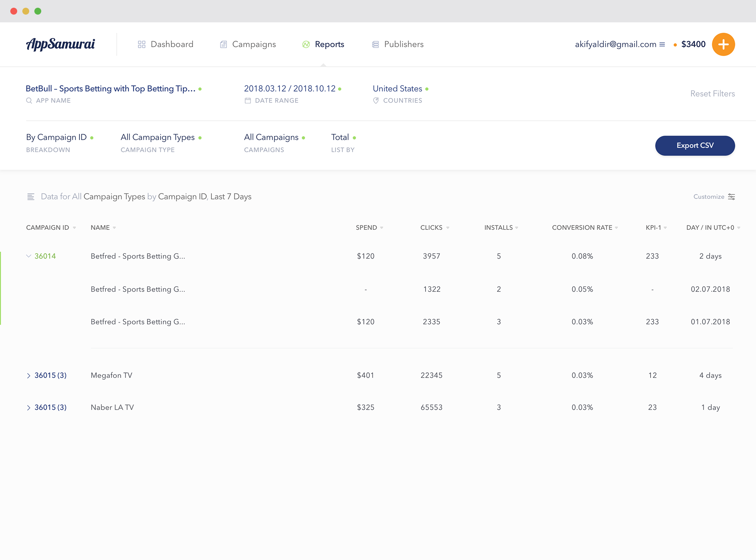Click the data list icon beside report title
756x560 pixels.
coord(31,197)
